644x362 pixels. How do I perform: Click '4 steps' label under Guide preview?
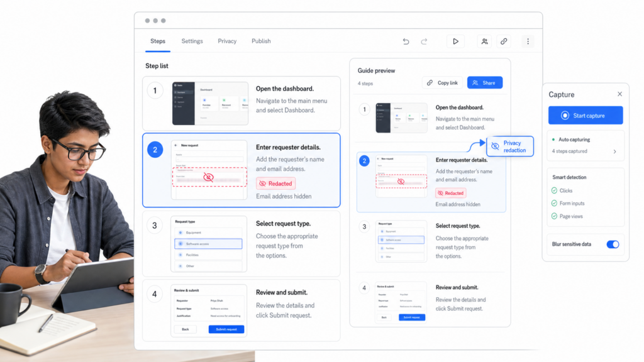tap(365, 84)
